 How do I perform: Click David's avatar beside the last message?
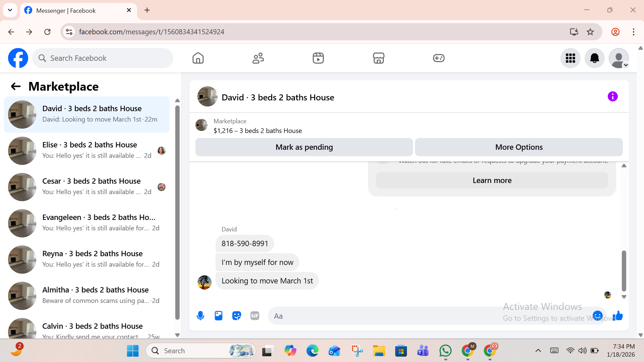pyautogui.click(x=204, y=282)
